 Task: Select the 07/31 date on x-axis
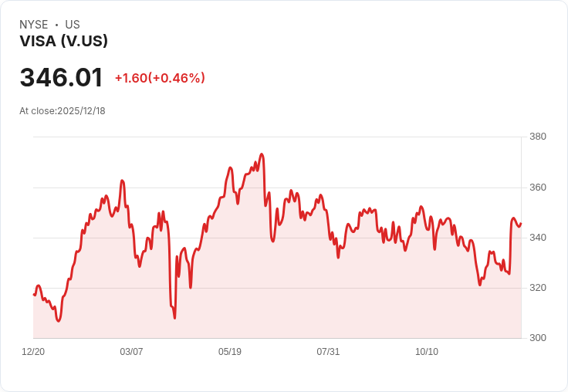click(x=328, y=352)
